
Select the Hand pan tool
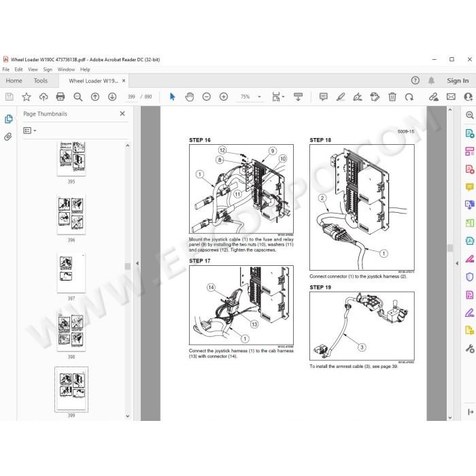pyautogui.click(x=190, y=97)
